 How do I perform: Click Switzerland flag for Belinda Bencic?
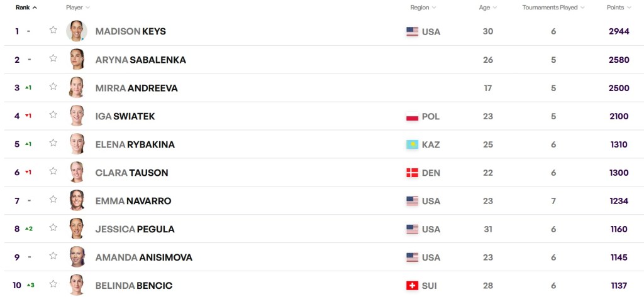[413, 286]
